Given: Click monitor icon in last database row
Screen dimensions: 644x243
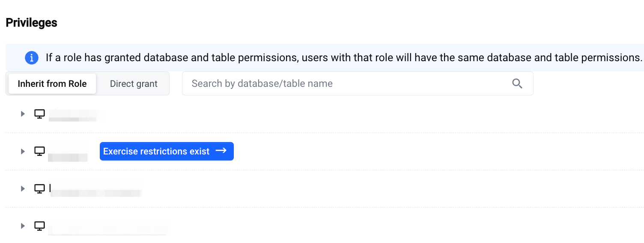Looking at the screenshot, I should [39, 226].
